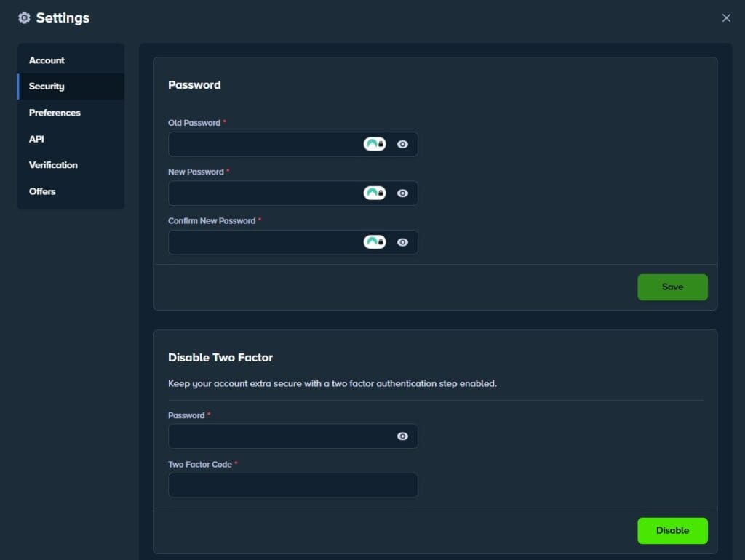Click the NordPass icon in Old Password field
745x560 pixels.
tap(375, 143)
